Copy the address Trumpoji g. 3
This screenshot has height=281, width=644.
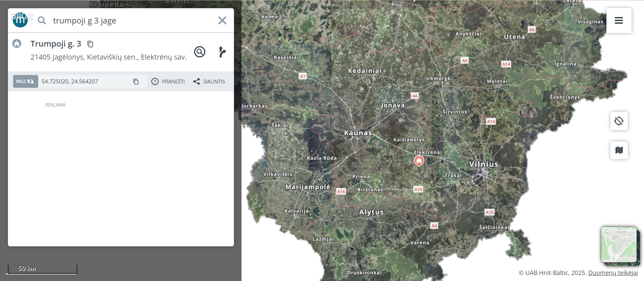[x=90, y=44]
